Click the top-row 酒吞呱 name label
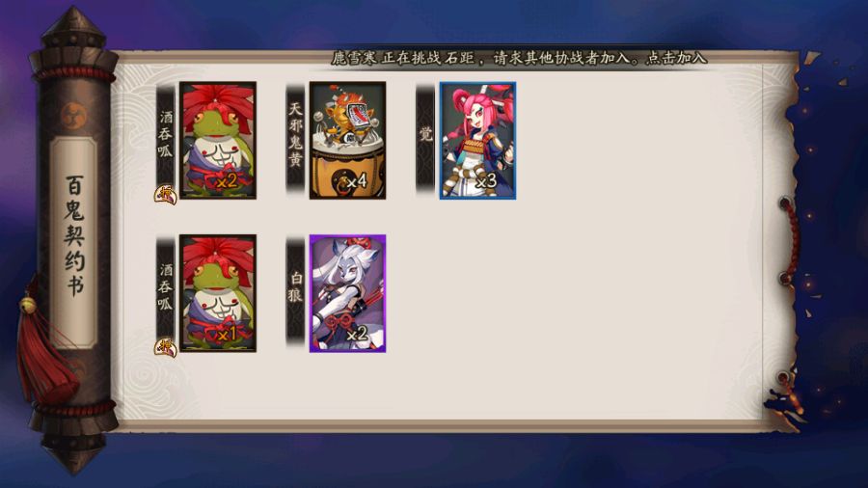 coord(166,135)
